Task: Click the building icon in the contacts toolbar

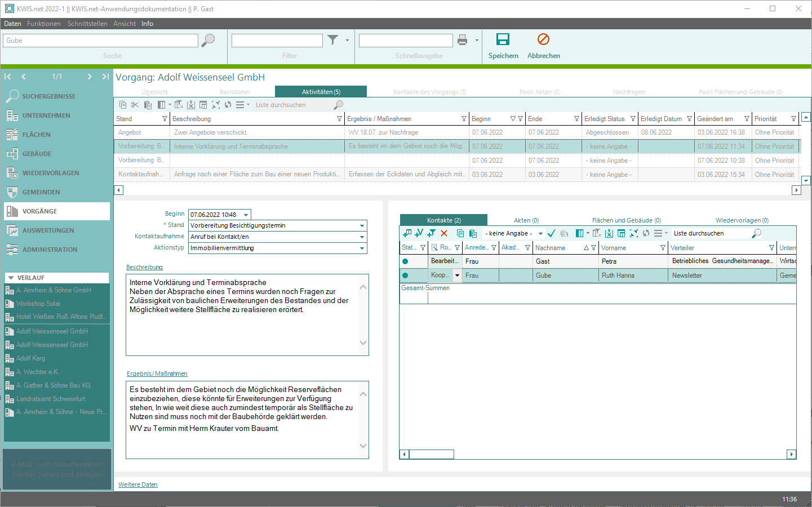Action: point(564,233)
